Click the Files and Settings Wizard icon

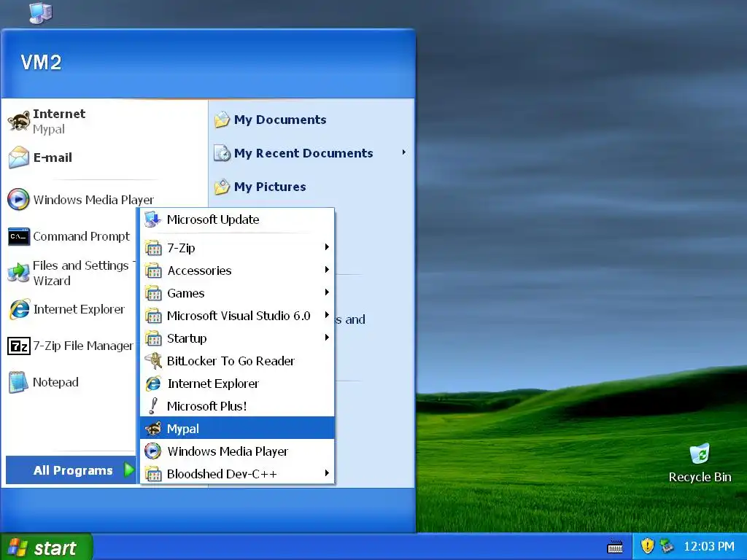pyautogui.click(x=18, y=273)
